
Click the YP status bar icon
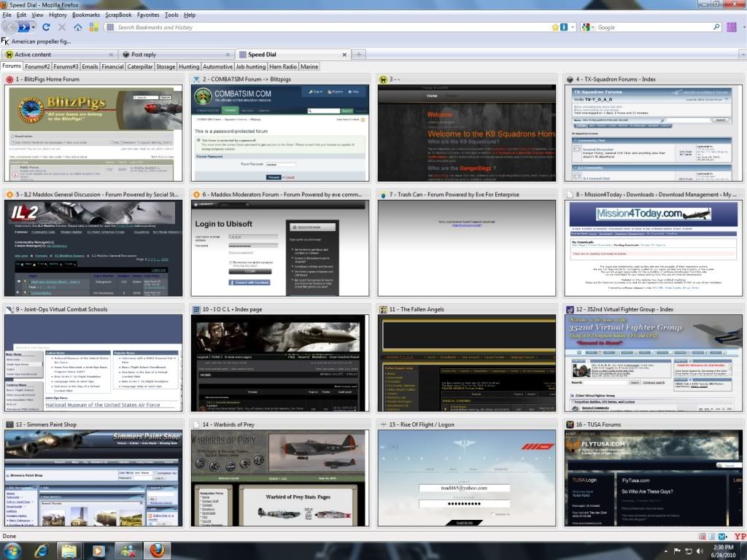(x=740, y=536)
